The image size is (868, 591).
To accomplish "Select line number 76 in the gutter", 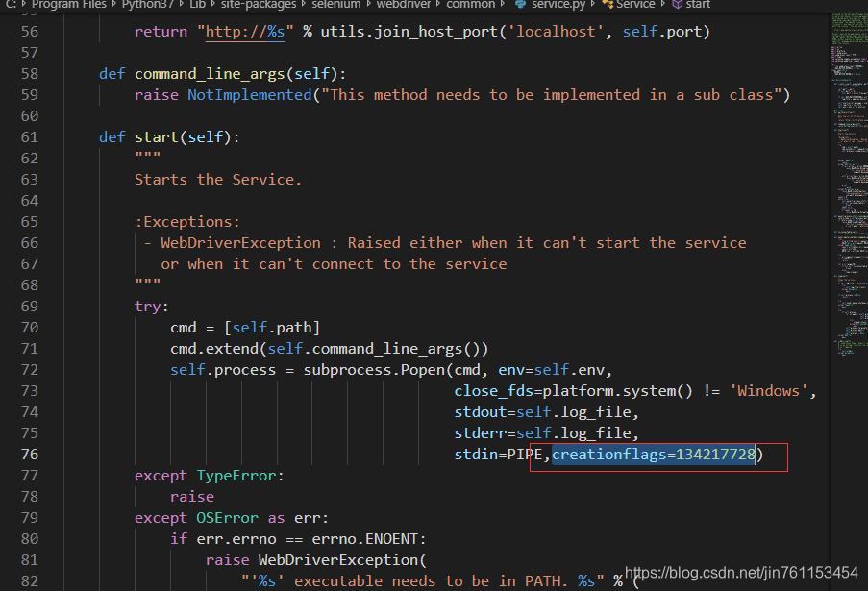I will 30,455.
